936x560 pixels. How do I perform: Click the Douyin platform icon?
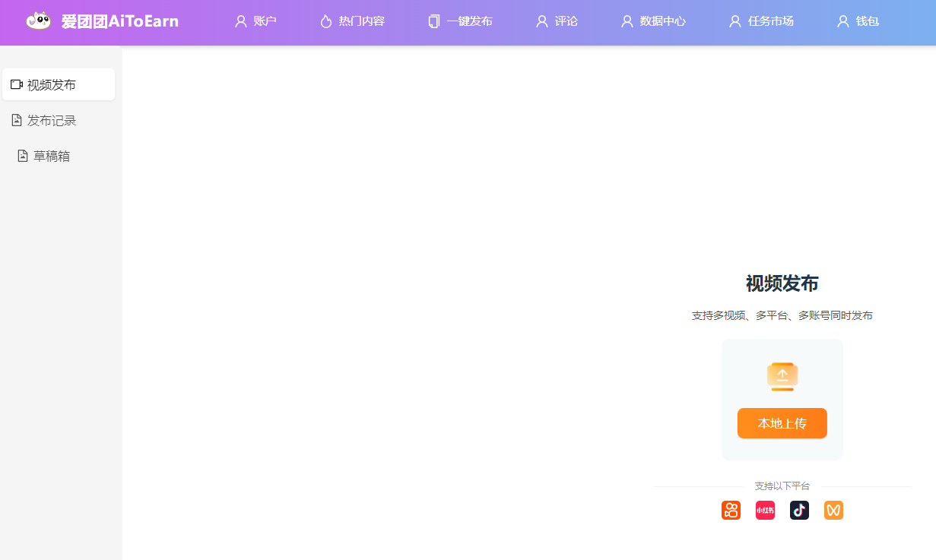(x=799, y=511)
